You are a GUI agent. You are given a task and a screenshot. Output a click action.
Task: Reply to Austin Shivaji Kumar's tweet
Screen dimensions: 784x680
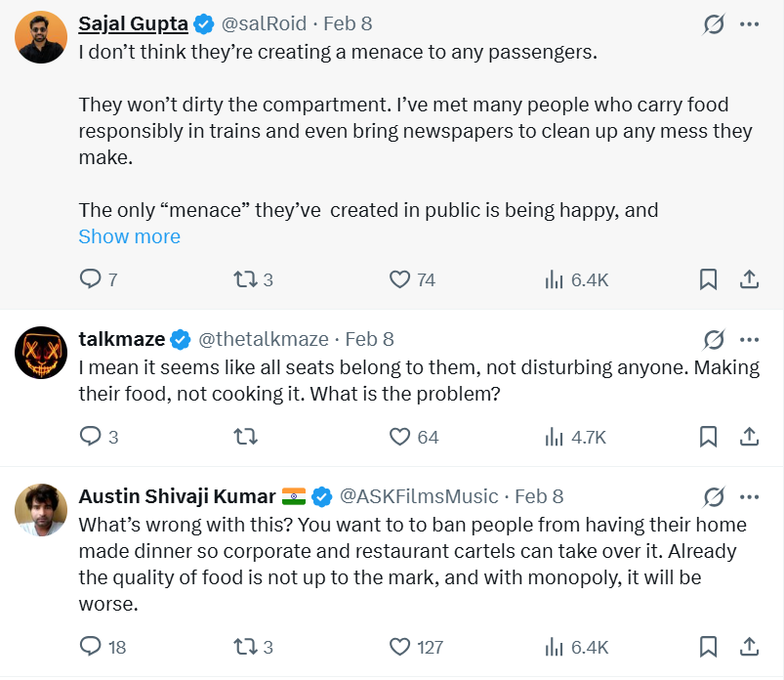click(x=91, y=647)
